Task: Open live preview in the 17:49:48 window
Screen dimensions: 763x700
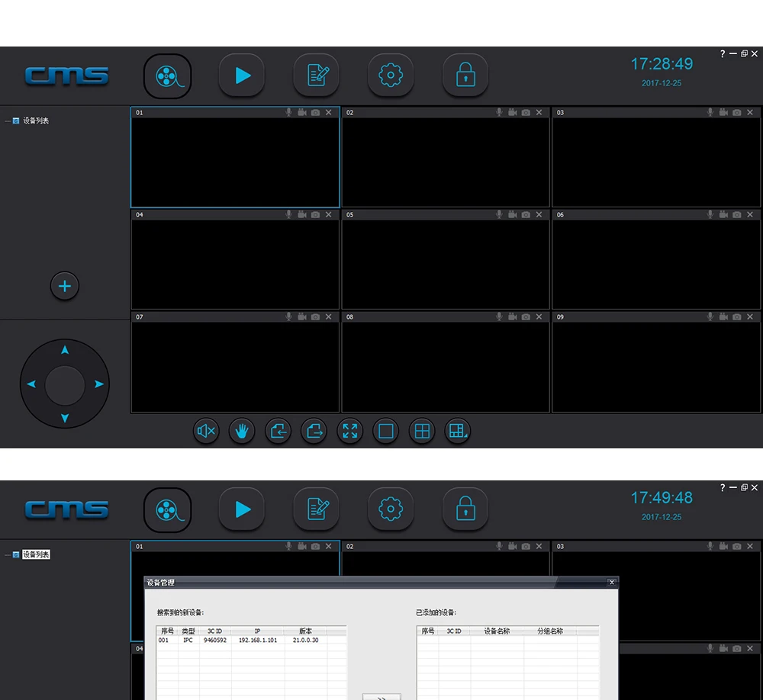Action: 167,510
